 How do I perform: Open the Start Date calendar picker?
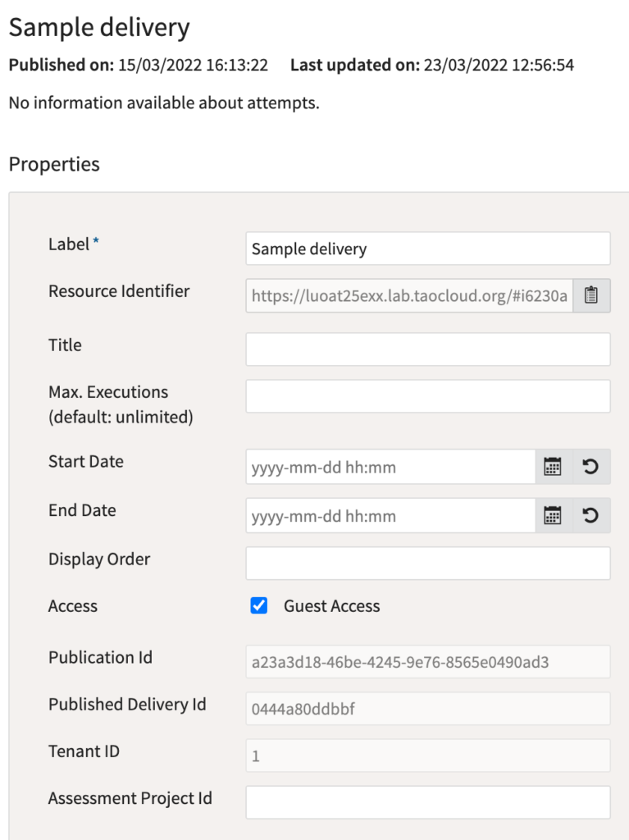click(553, 465)
